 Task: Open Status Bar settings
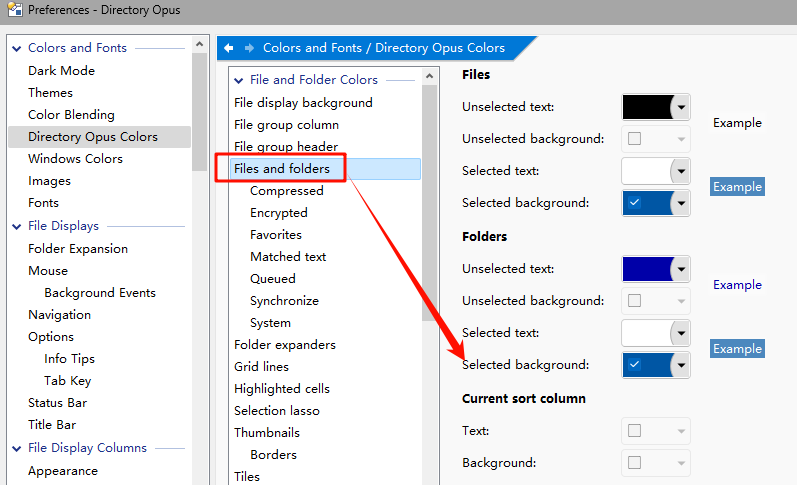(57, 403)
